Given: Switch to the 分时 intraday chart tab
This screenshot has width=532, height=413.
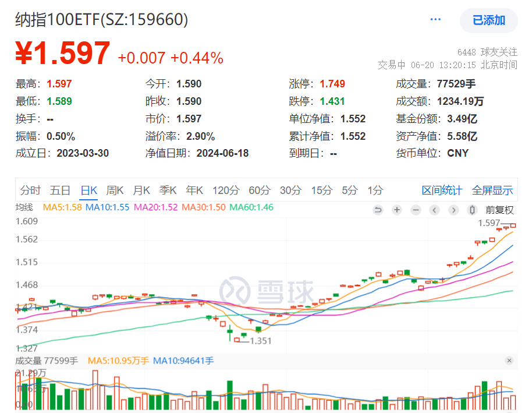Looking at the screenshot, I should [30, 190].
